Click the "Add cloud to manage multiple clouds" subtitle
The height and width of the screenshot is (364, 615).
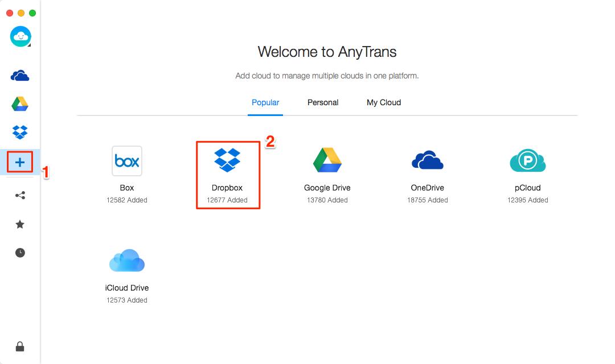pyautogui.click(x=327, y=76)
